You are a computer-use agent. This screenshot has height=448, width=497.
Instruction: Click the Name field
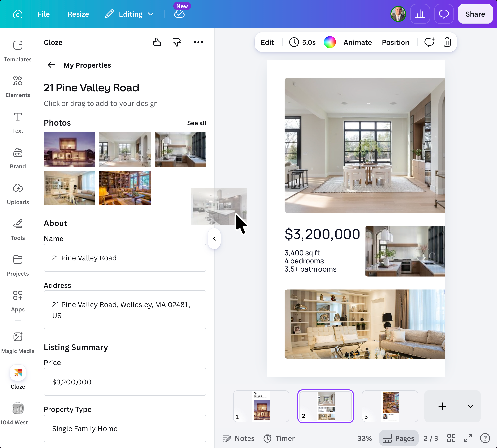pyautogui.click(x=125, y=258)
